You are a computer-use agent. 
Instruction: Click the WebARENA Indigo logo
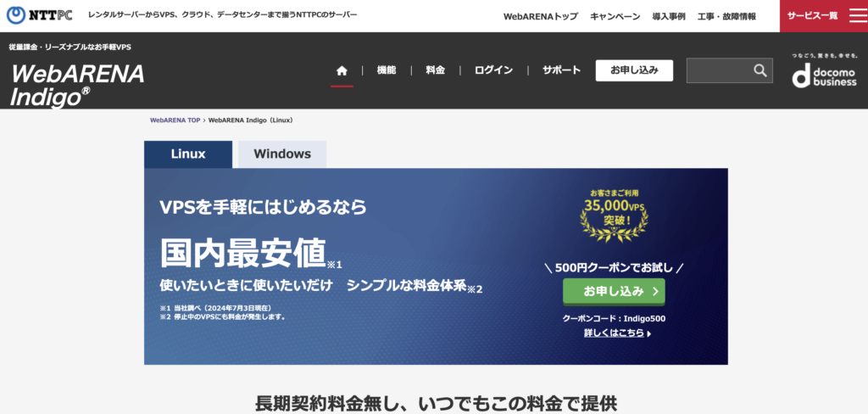[x=77, y=85]
